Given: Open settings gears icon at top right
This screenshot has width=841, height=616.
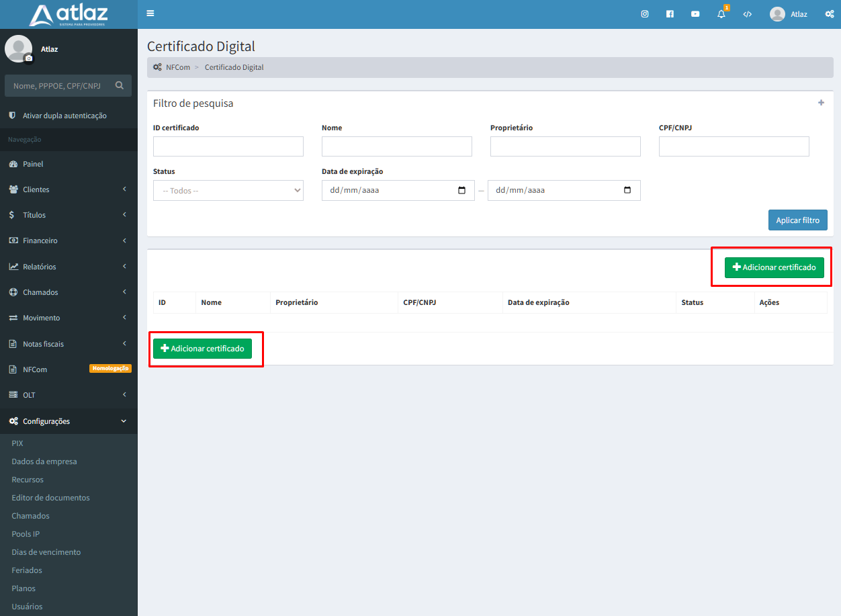Looking at the screenshot, I should (830, 14).
